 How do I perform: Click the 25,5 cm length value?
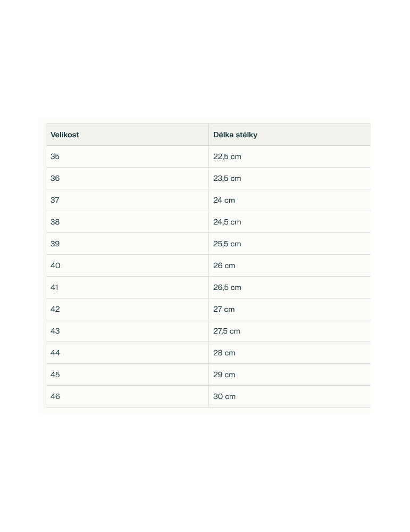(227, 244)
